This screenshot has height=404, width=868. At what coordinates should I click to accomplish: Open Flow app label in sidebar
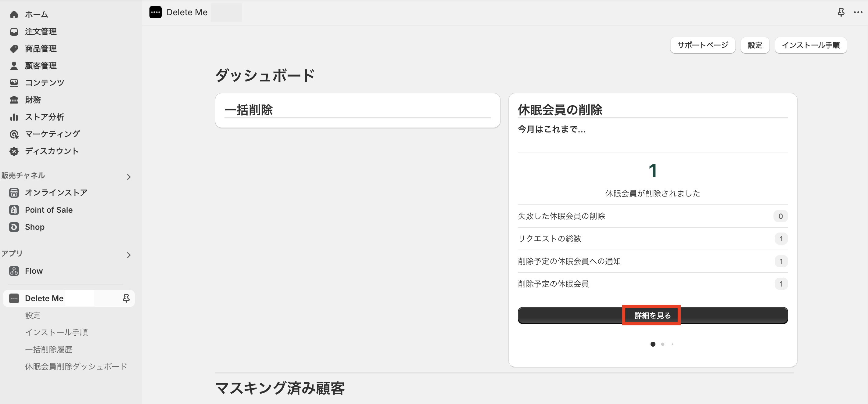pyautogui.click(x=34, y=271)
